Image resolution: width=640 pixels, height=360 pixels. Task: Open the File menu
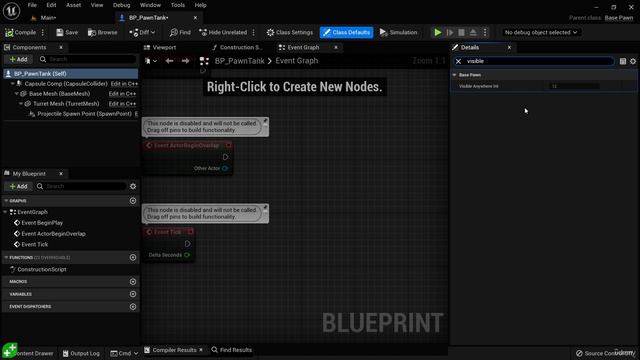pos(32,5)
